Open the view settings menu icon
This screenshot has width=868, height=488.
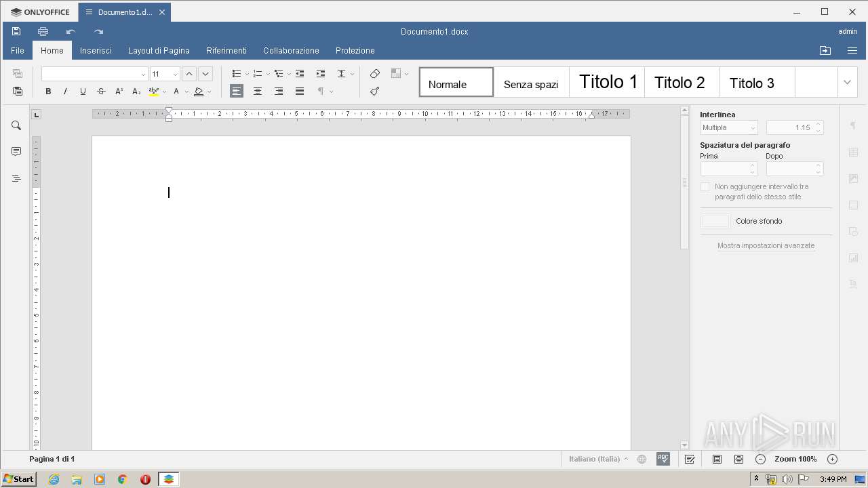click(x=852, y=50)
